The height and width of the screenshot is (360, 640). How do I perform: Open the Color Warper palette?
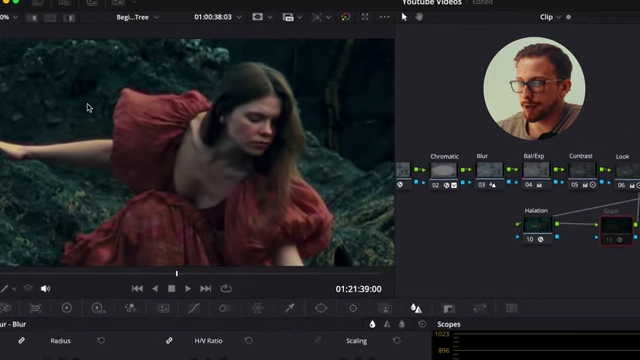pyautogui.click(x=258, y=308)
